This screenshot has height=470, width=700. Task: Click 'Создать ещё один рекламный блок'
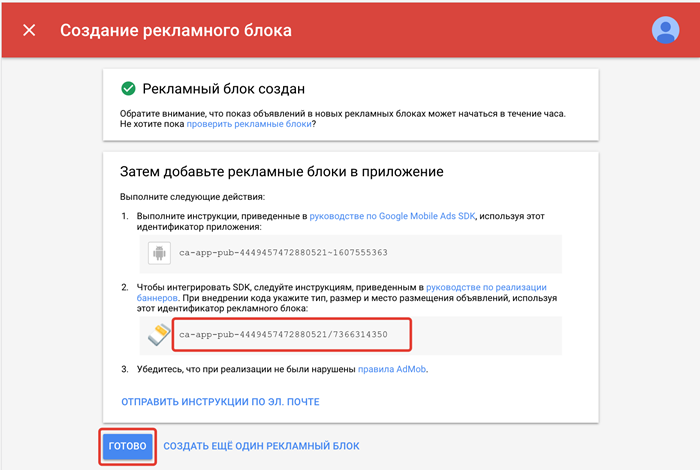261,446
